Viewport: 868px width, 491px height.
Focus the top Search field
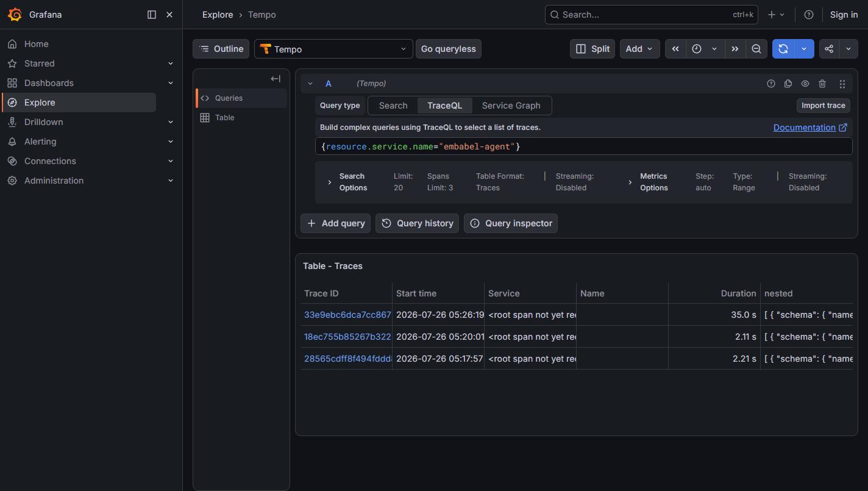point(651,15)
